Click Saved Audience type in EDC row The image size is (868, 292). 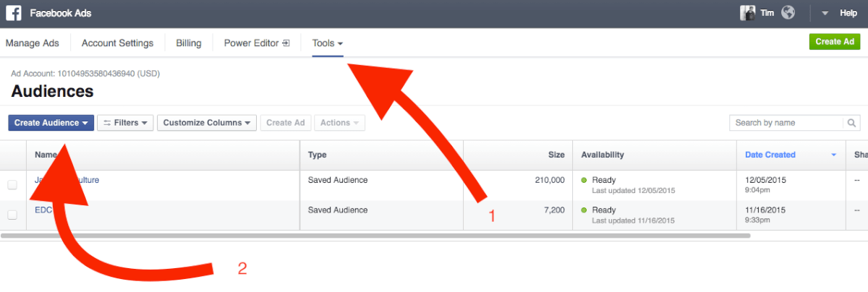(338, 210)
